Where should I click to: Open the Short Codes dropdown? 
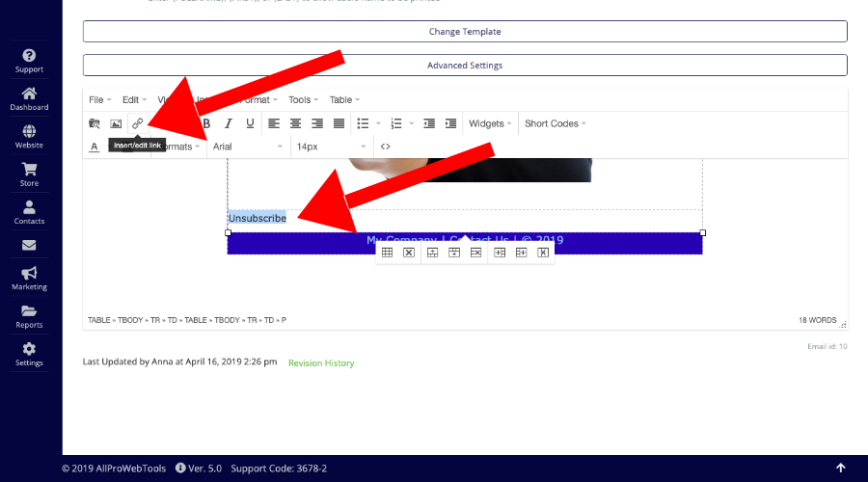click(556, 123)
